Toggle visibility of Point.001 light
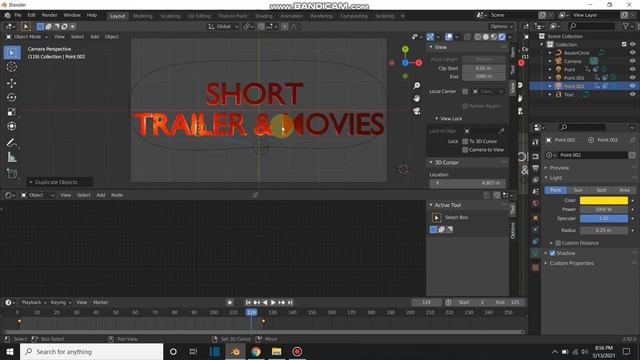The image size is (640, 360). (x=632, y=78)
